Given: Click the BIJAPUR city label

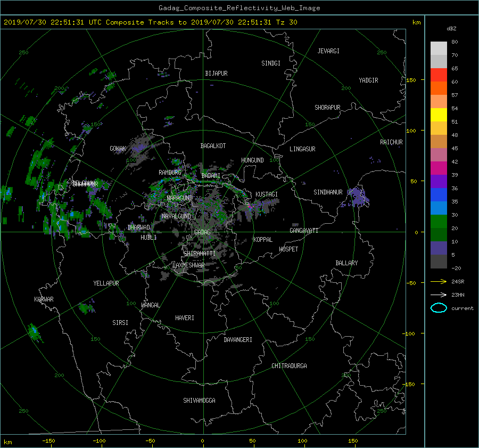Looking at the screenshot, I should point(216,74).
